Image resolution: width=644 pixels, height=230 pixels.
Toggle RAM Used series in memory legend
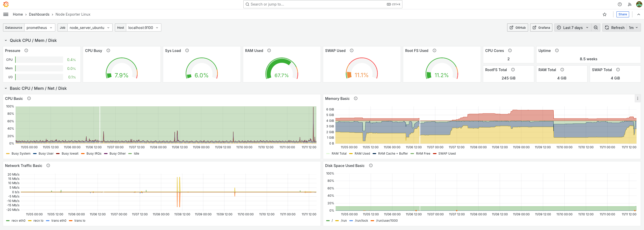point(362,153)
